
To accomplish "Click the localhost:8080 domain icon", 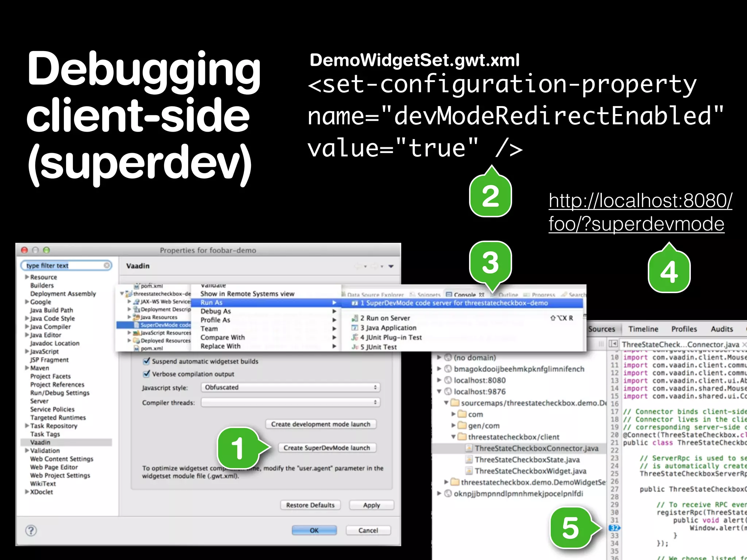I will [448, 380].
